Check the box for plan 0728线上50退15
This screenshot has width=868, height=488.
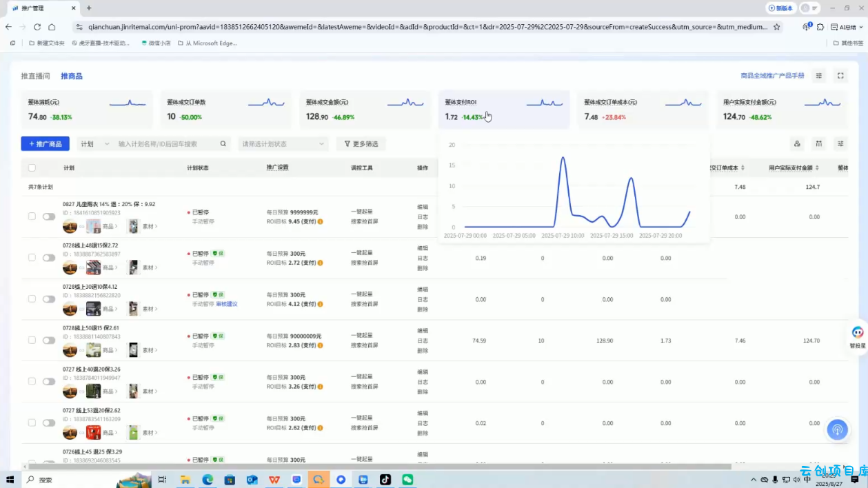pyautogui.click(x=32, y=340)
